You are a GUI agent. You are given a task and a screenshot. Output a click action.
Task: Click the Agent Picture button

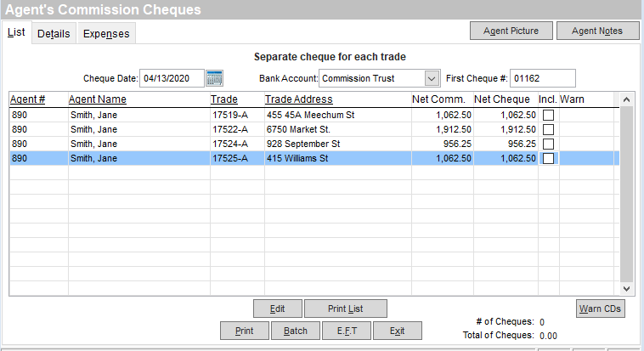511,31
